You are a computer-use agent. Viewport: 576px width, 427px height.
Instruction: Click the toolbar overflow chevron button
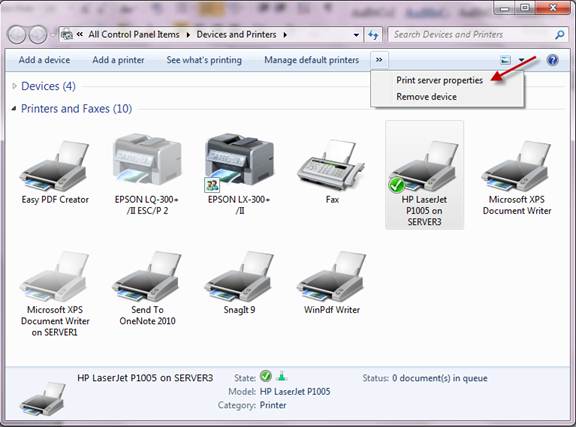coord(379,60)
